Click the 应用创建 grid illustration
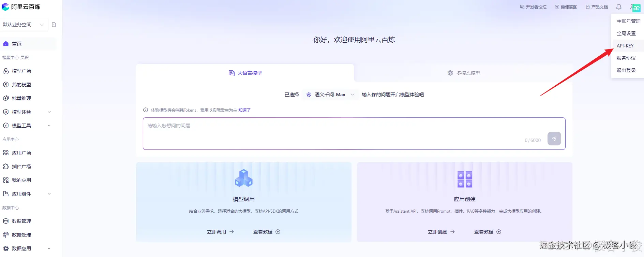Viewport: 644px width, 257px height. pyautogui.click(x=464, y=179)
